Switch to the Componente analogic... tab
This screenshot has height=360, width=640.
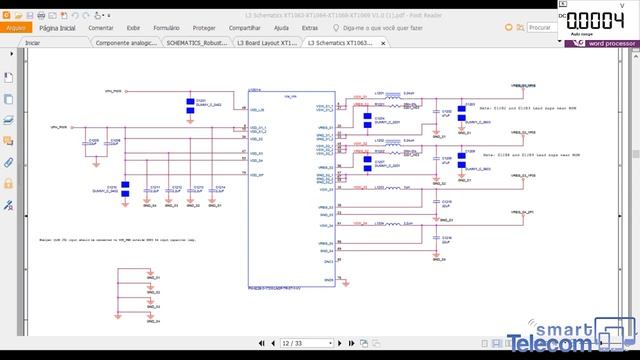coord(126,43)
